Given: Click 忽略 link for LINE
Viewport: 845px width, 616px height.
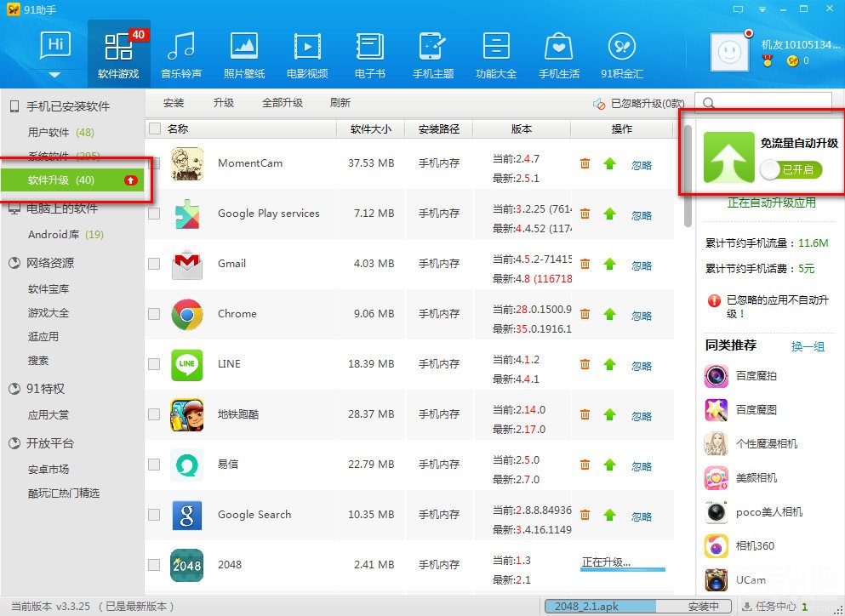Looking at the screenshot, I should tap(642, 366).
